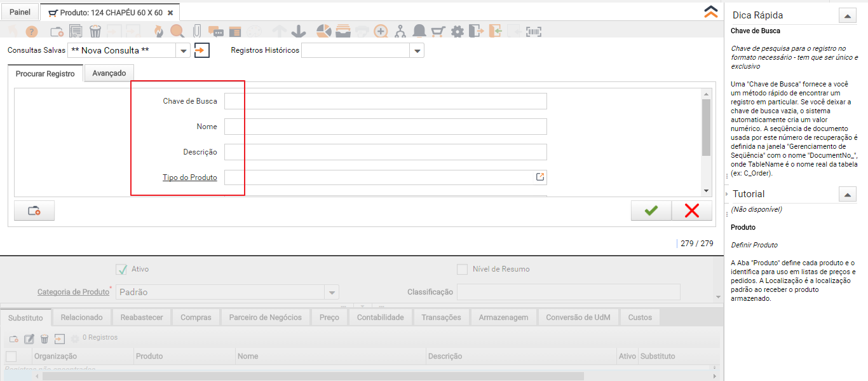Click new record button below search fields

pos(34,211)
